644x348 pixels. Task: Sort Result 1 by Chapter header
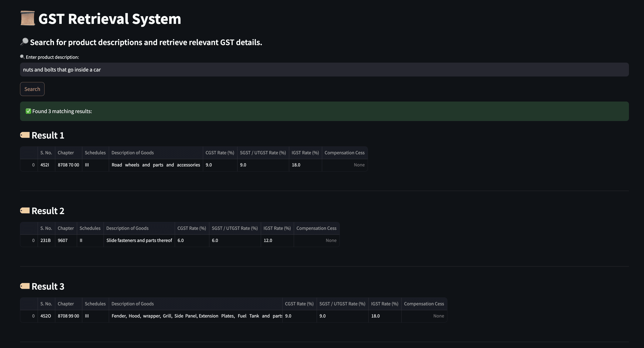click(68, 153)
